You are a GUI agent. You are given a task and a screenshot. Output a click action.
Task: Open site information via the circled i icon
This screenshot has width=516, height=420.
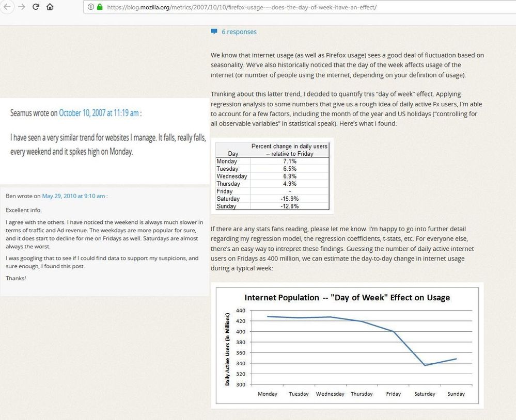90,7
